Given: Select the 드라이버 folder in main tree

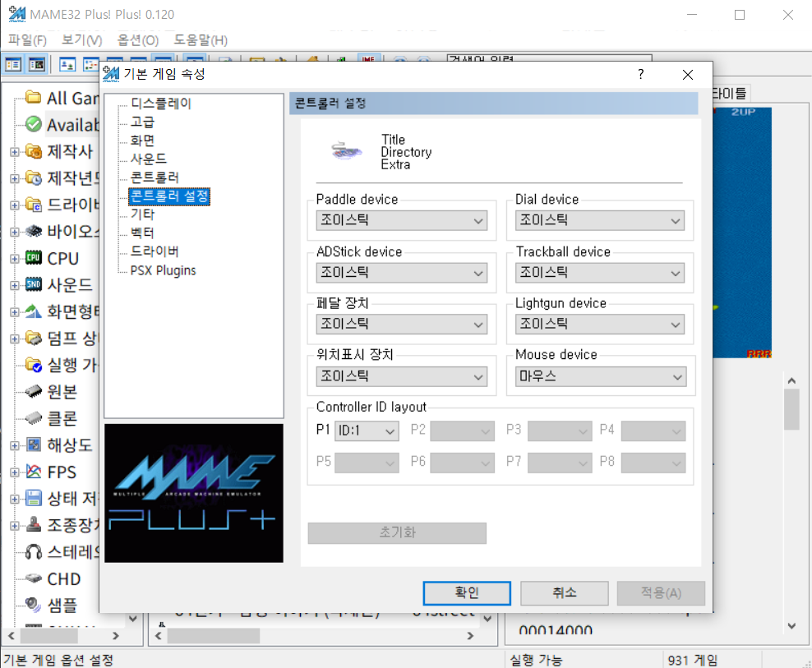Looking at the screenshot, I should tap(34, 205).
